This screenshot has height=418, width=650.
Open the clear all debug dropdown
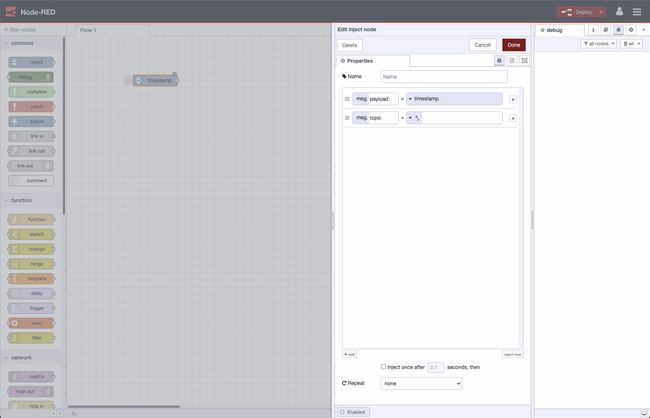pos(631,44)
